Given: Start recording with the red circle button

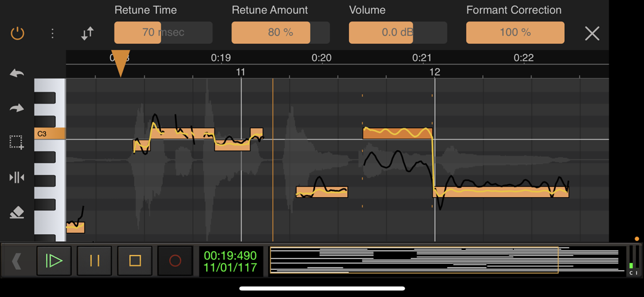Looking at the screenshot, I should pyautogui.click(x=175, y=261).
